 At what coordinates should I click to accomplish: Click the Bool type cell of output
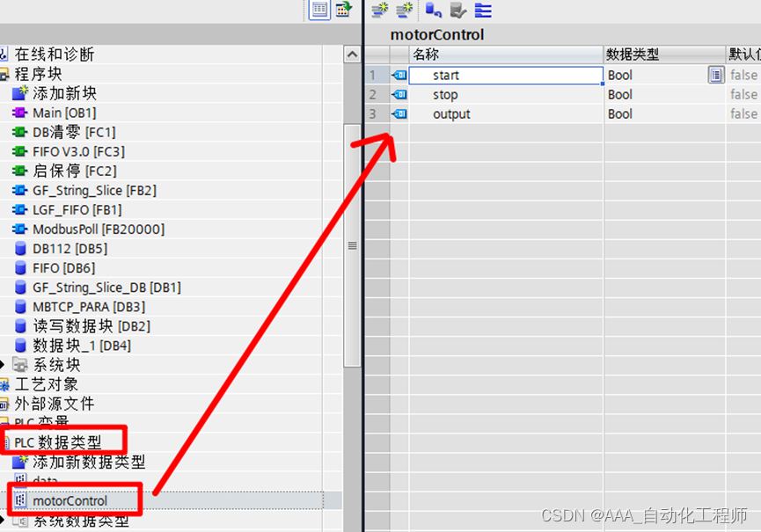click(x=664, y=114)
